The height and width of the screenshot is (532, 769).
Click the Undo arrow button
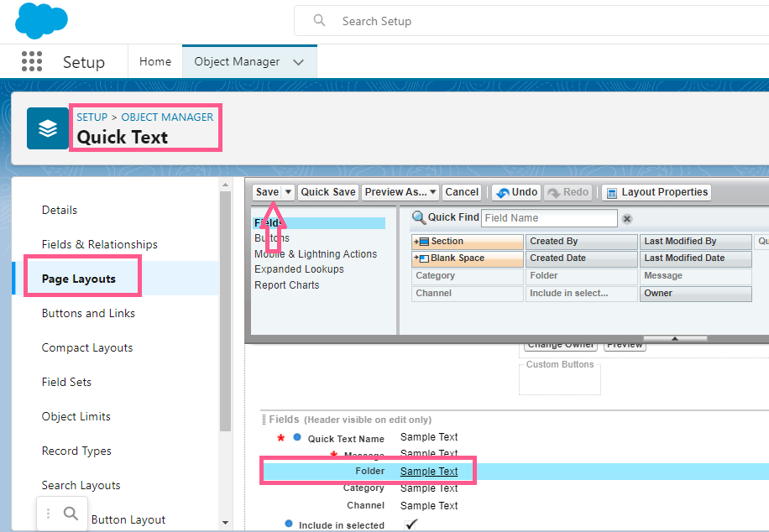(515, 192)
